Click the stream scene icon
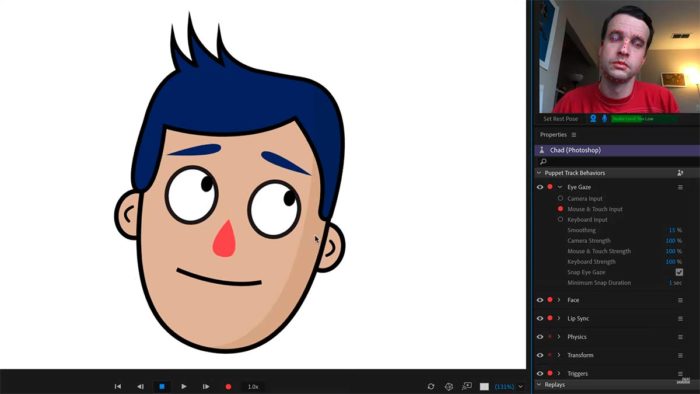This screenshot has height=394, width=700. click(x=467, y=386)
